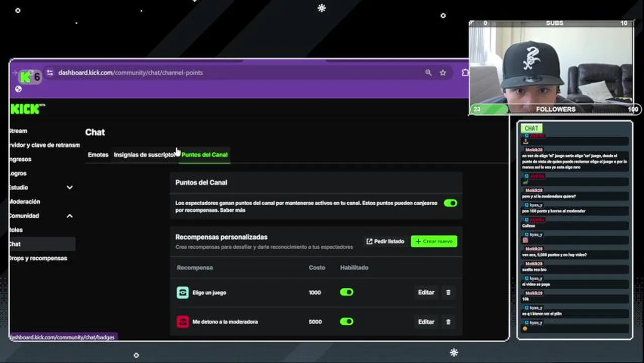This screenshot has height=363, width=644.
Task: Click the followers progress bar in the overlay
Action: (555, 109)
